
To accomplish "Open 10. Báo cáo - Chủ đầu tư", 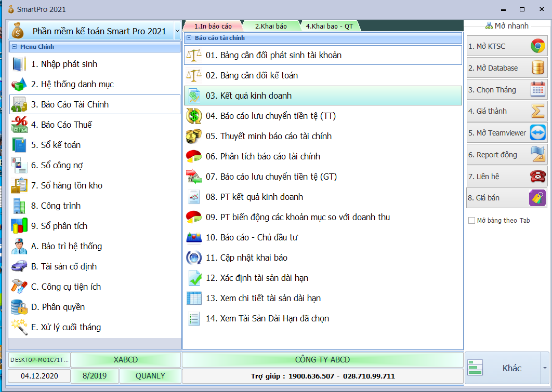I will (x=323, y=237).
